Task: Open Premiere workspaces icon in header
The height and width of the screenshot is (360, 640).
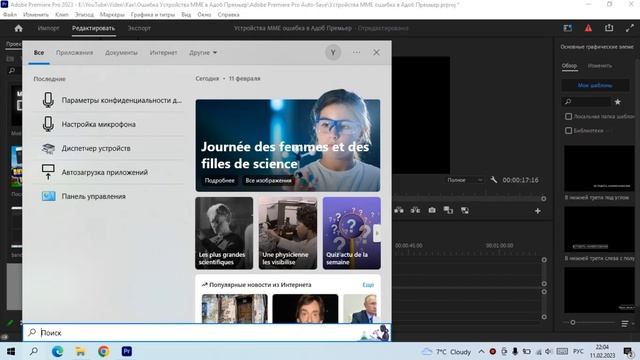Action: point(567,28)
